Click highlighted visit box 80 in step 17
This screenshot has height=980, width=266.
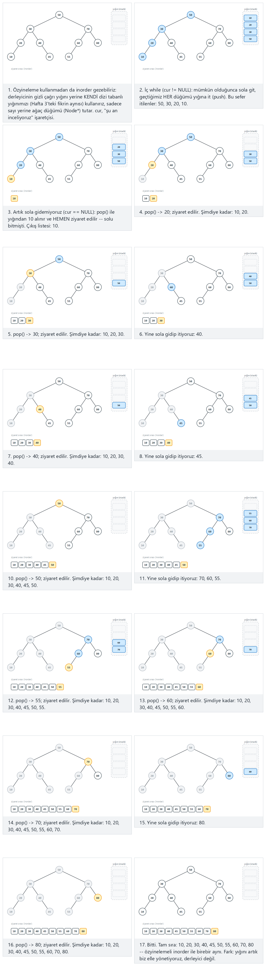[215, 931]
